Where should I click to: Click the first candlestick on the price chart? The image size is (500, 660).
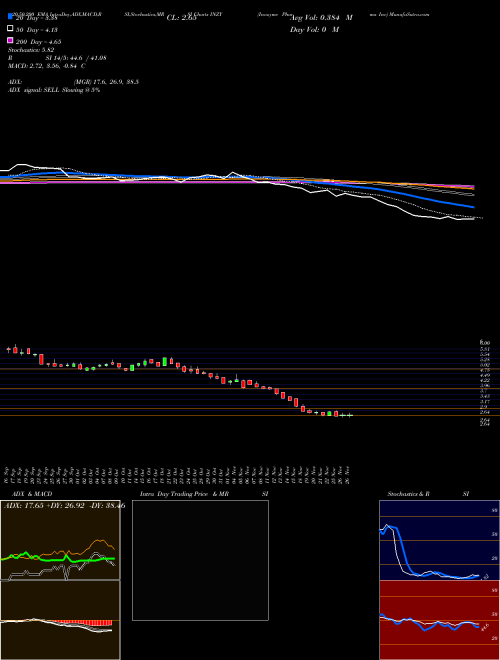pyautogui.click(x=8, y=349)
